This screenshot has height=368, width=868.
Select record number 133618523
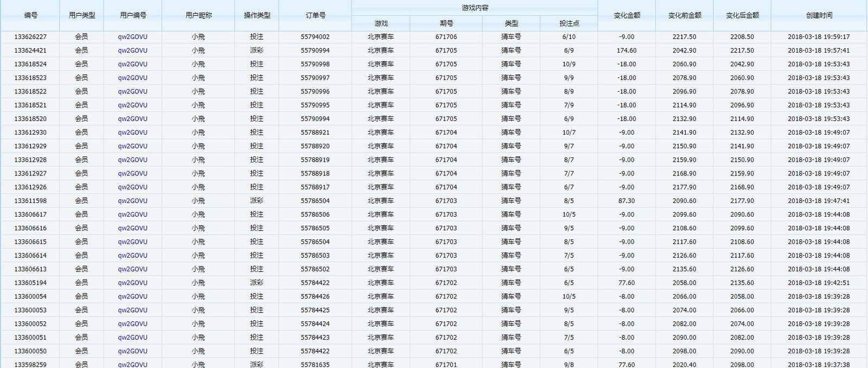(x=30, y=78)
